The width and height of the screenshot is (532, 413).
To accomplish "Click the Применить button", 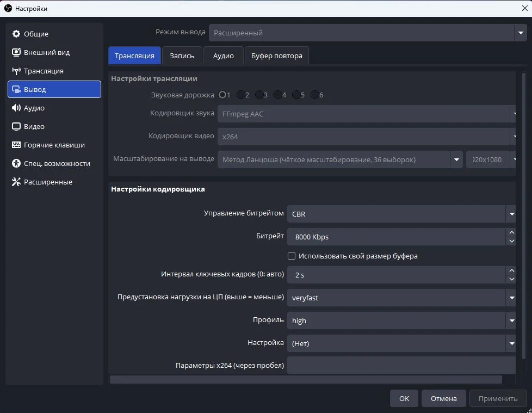I will click(x=498, y=398).
